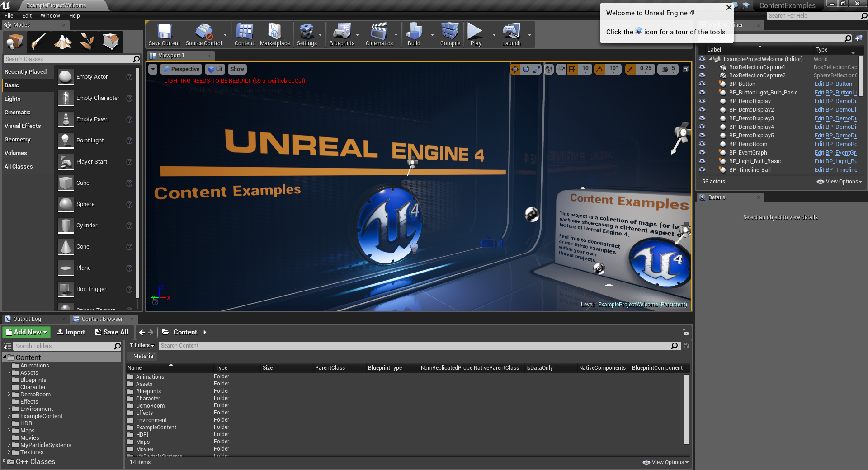The image size is (868, 470).
Task: Select the Foliage mode icon
Action: coord(87,42)
